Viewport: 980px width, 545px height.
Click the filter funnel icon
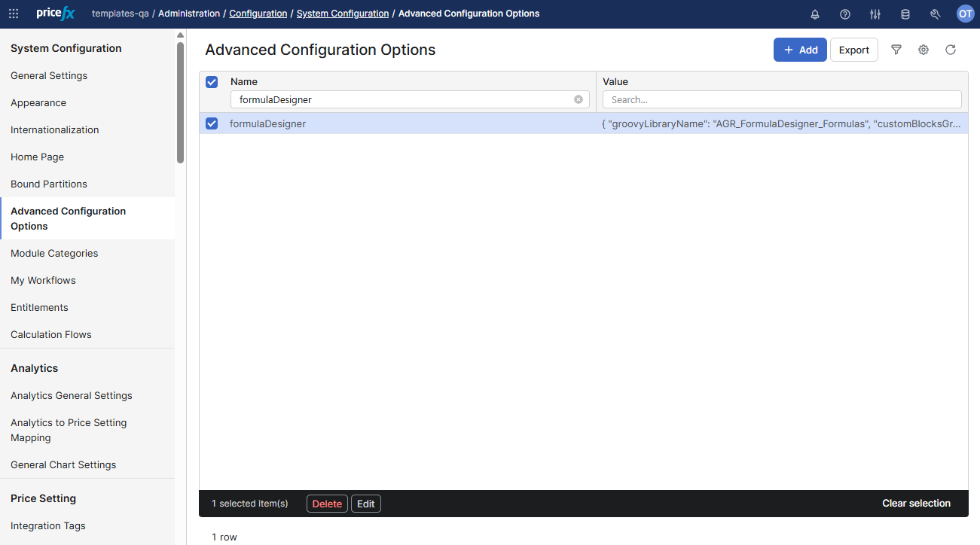(x=896, y=50)
